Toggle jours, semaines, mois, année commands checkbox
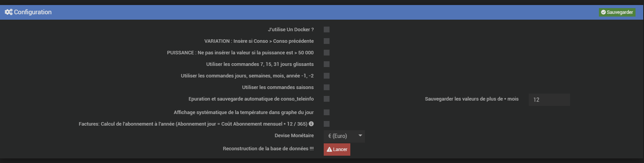The height and width of the screenshot is (163, 644). [326, 76]
